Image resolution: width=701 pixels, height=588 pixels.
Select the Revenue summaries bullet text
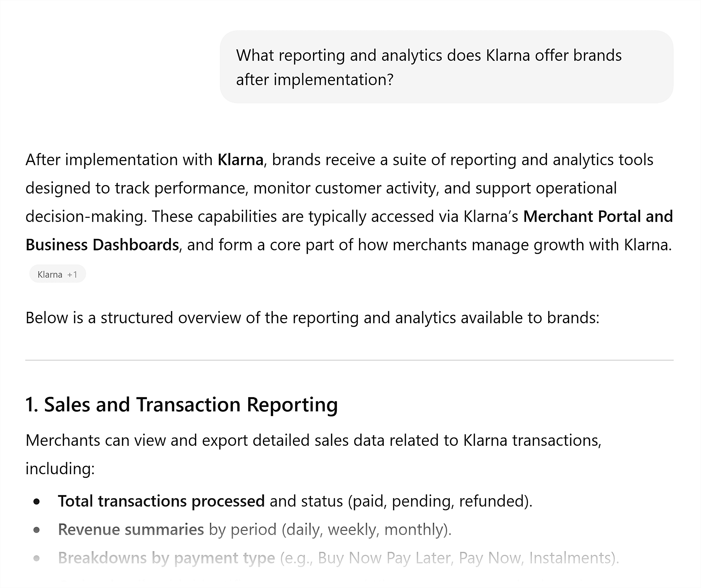point(131,529)
